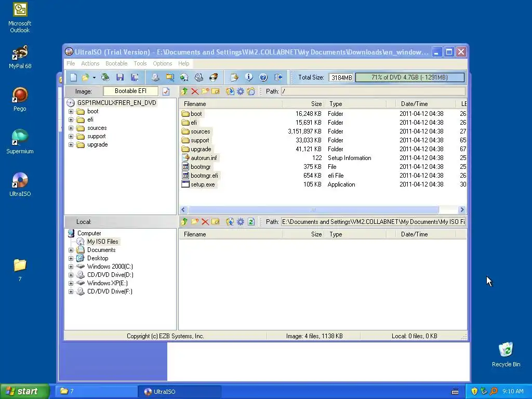
Task: Click the Save As toolbar icon
Action: pyautogui.click(x=135, y=77)
